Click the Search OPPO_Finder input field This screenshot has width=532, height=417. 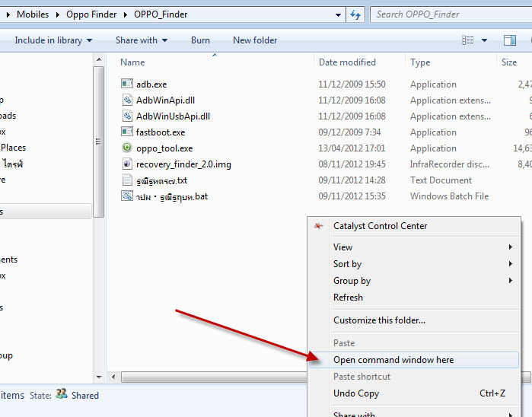(x=451, y=14)
